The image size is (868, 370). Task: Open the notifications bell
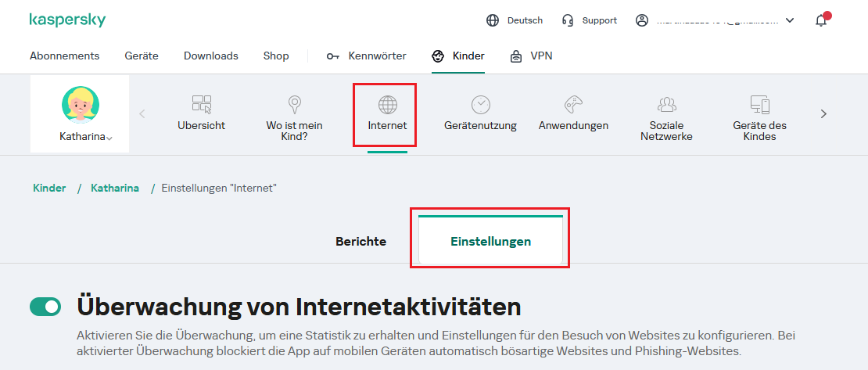click(x=822, y=20)
